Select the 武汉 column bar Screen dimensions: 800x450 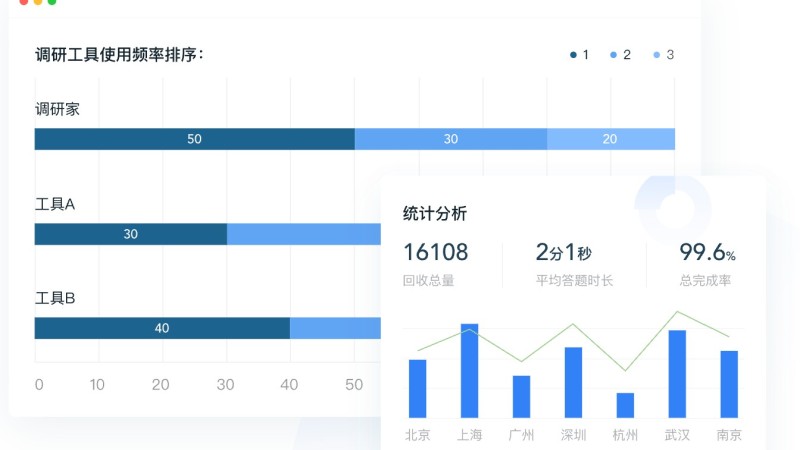click(x=677, y=374)
